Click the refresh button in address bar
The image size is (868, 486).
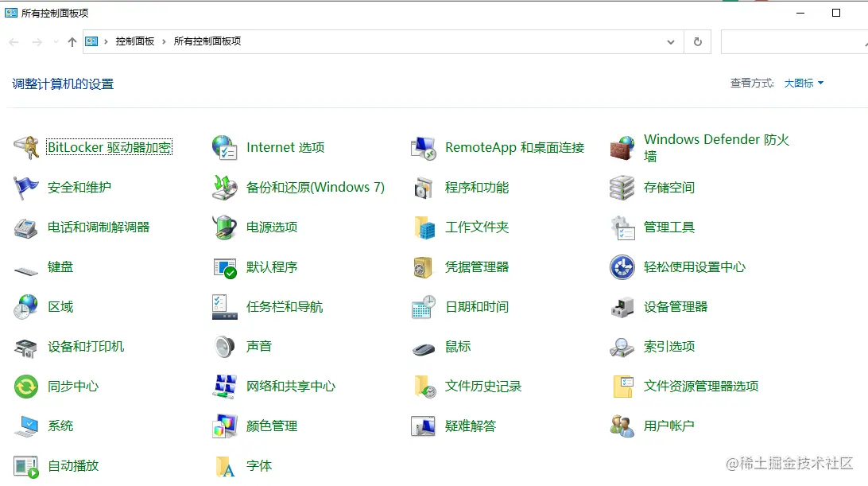click(698, 41)
